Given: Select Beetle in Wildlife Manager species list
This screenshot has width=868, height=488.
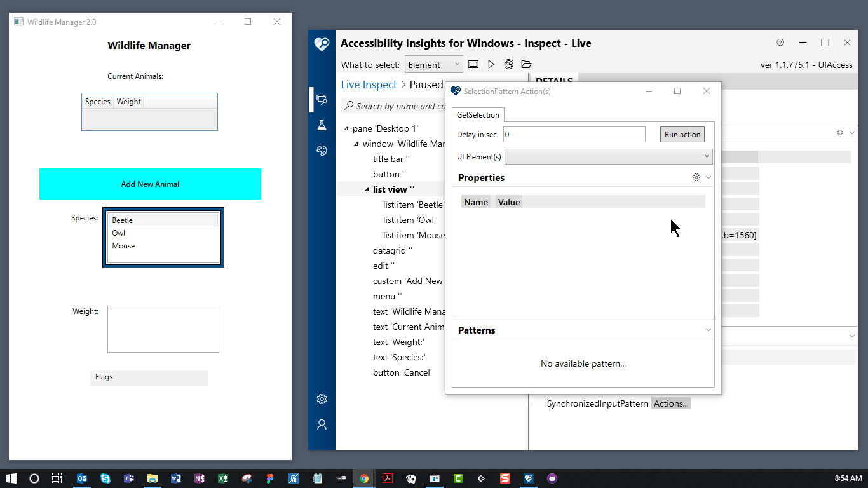Looking at the screenshot, I should click(163, 220).
